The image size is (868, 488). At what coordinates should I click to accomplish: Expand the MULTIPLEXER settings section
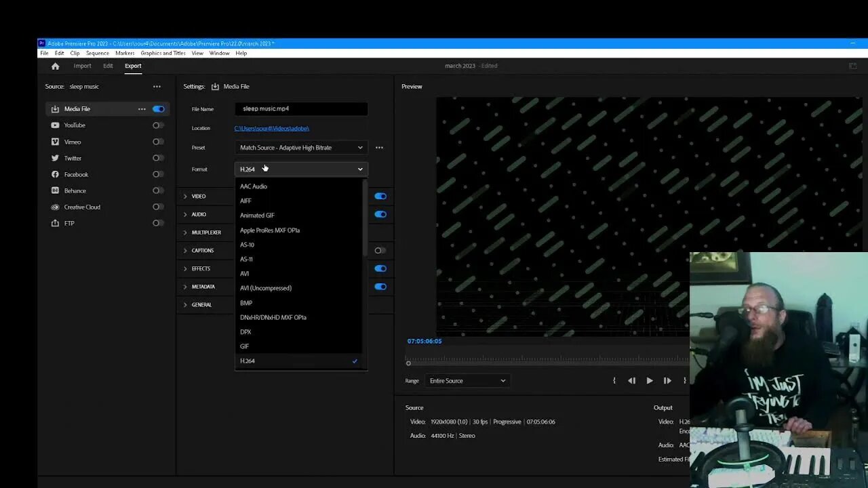coord(185,232)
